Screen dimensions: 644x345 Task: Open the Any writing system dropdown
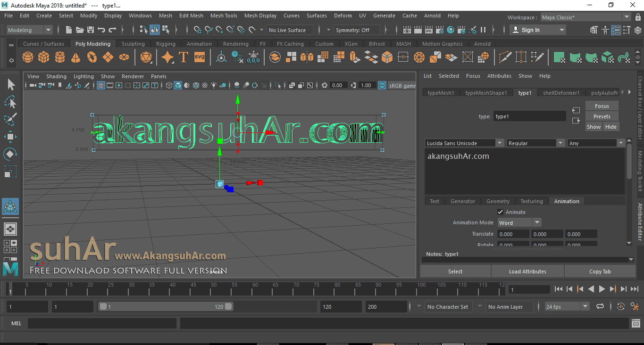coord(596,143)
